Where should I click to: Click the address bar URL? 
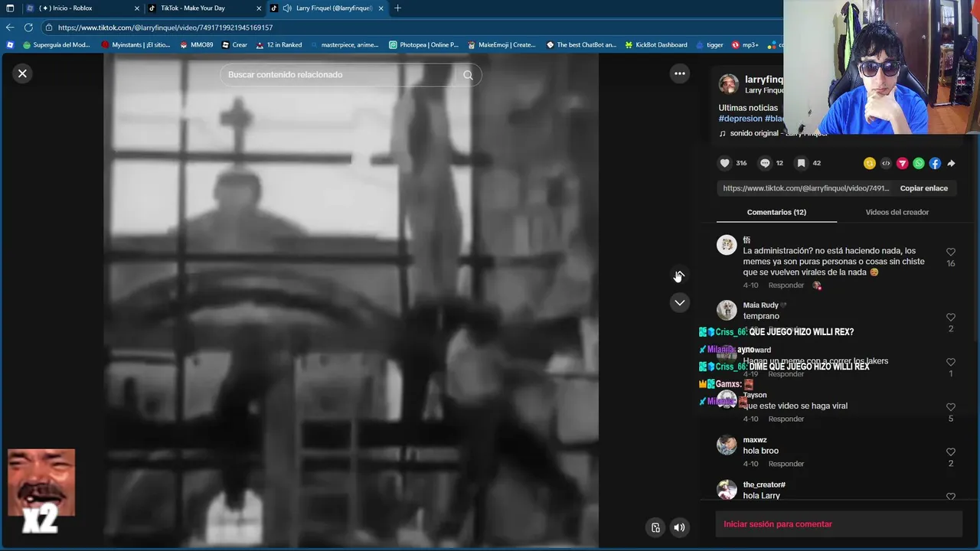165,28
